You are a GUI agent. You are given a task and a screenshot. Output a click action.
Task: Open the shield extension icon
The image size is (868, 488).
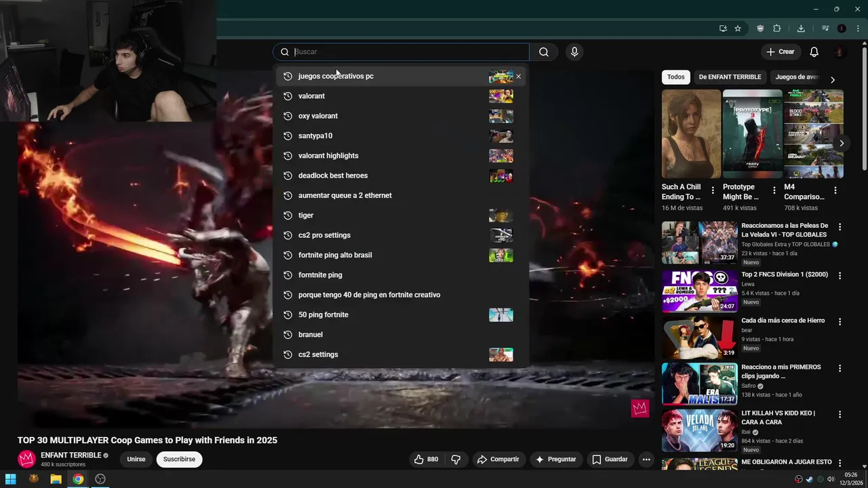click(x=760, y=28)
